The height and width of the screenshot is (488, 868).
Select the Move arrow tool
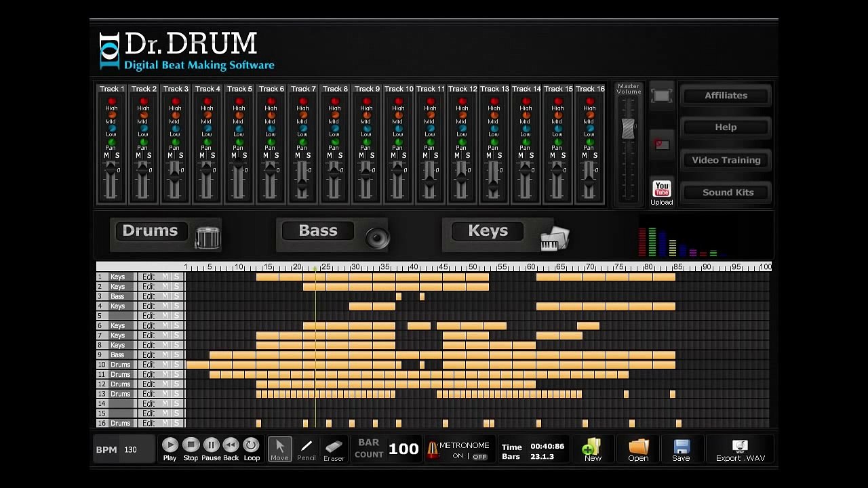tap(279, 449)
